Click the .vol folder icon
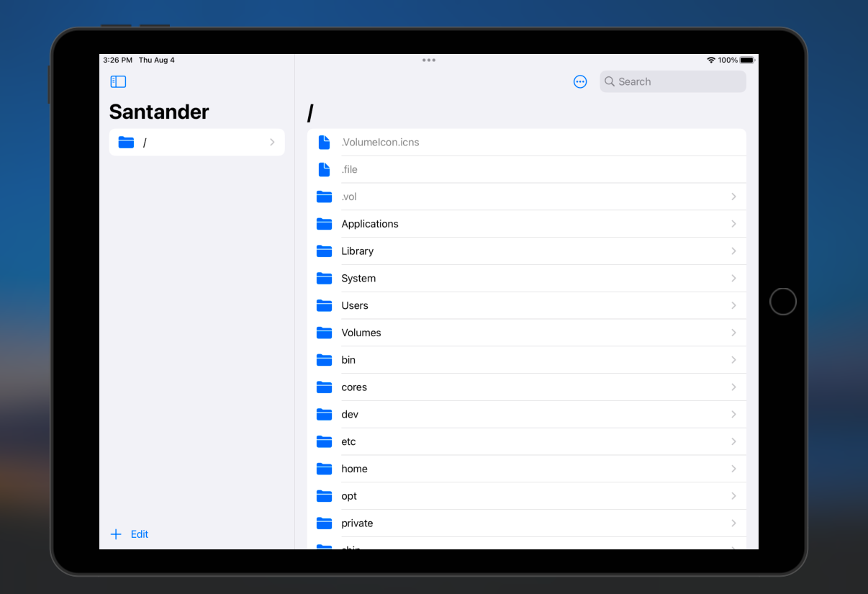Viewport: 868px width, 594px height. coord(325,197)
